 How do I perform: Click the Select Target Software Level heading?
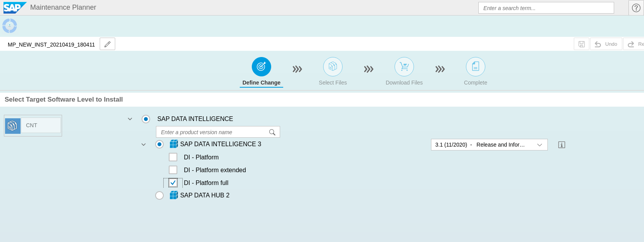click(64, 99)
